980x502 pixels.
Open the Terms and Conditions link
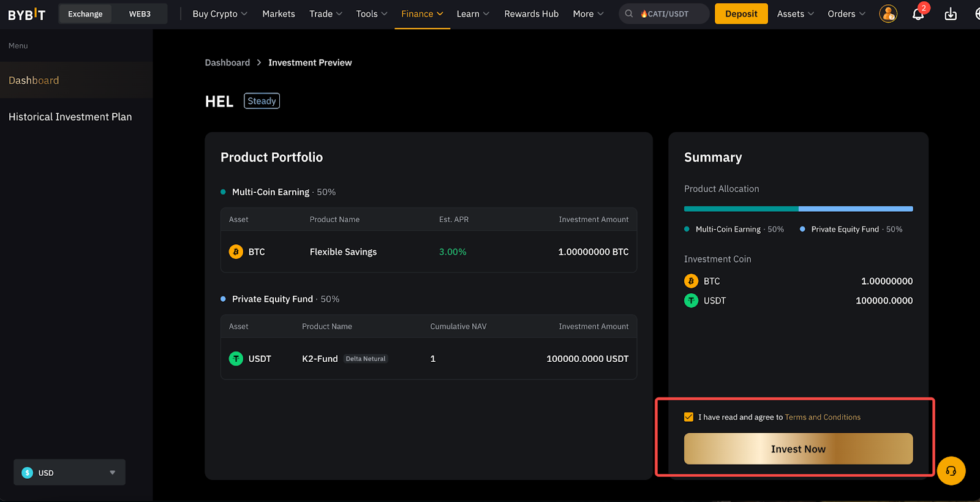point(822,417)
